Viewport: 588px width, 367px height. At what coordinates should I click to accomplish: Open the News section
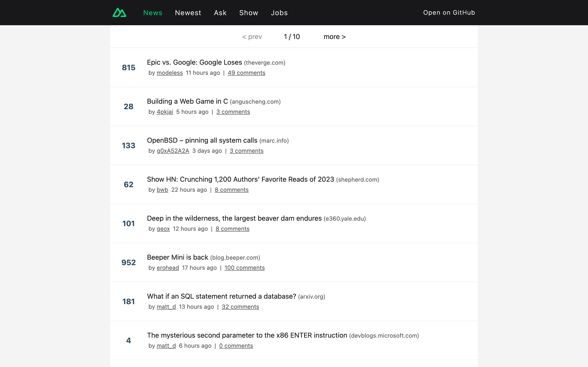point(153,12)
